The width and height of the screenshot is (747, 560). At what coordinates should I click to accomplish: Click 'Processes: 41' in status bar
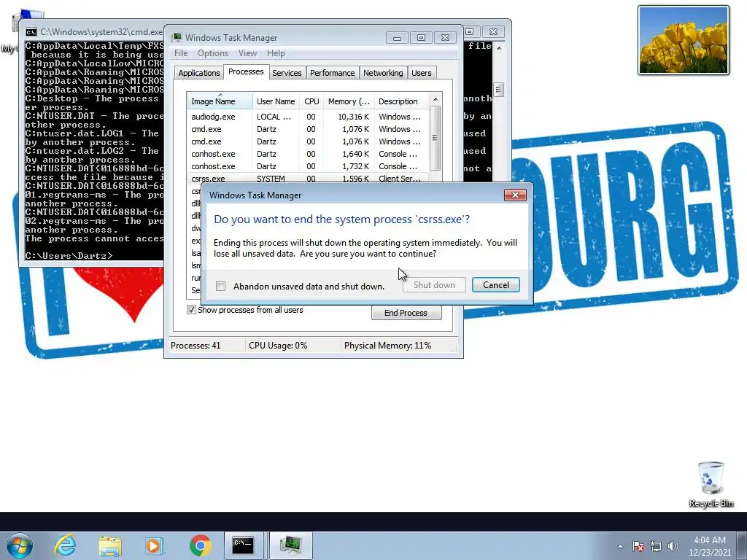(x=196, y=346)
